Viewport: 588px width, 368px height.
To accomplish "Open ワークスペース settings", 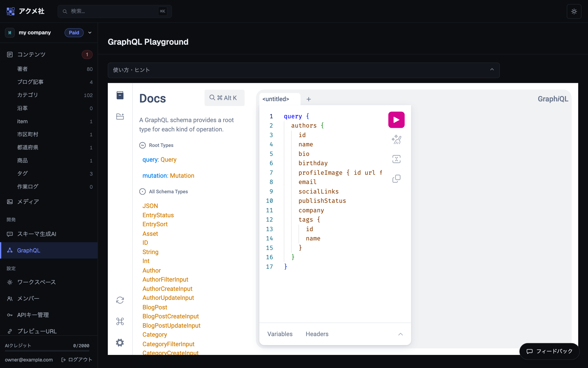I will [49, 282].
